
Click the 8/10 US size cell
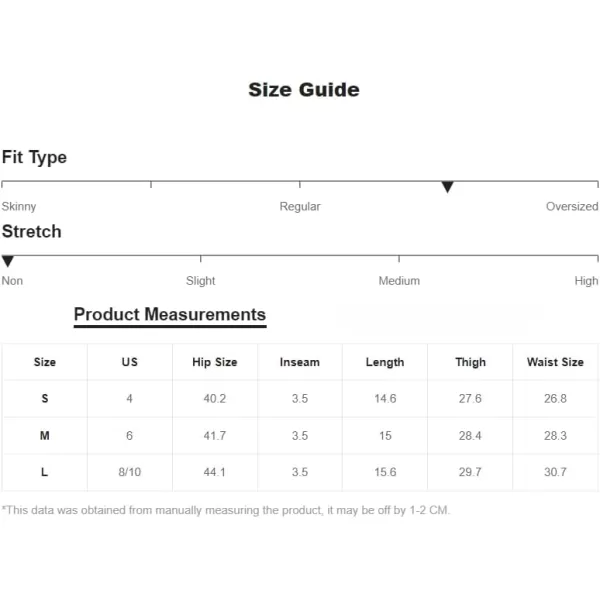tap(130, 472)
